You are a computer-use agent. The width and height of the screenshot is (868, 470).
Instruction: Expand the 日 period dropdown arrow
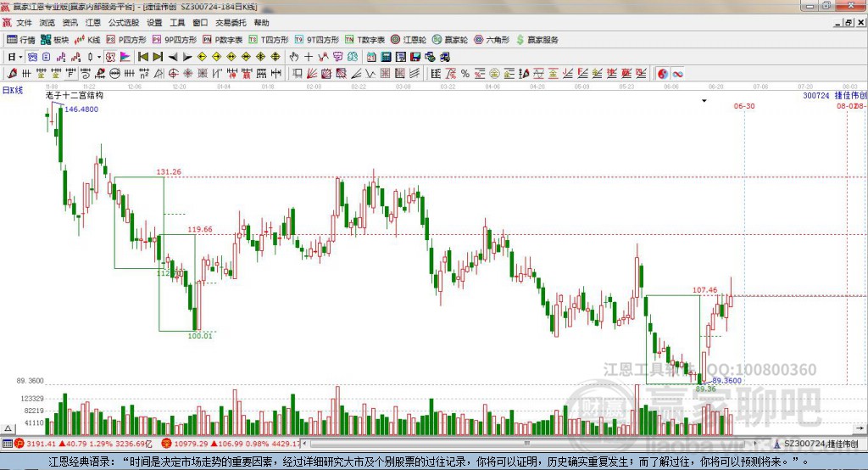point(20,57)
